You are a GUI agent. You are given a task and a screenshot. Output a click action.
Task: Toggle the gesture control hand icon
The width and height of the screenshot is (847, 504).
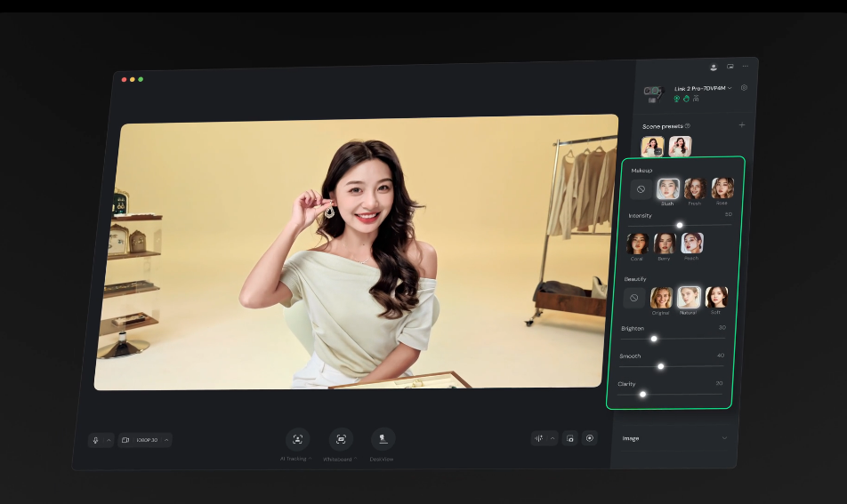pyautogui.click(x=686, y=99)
